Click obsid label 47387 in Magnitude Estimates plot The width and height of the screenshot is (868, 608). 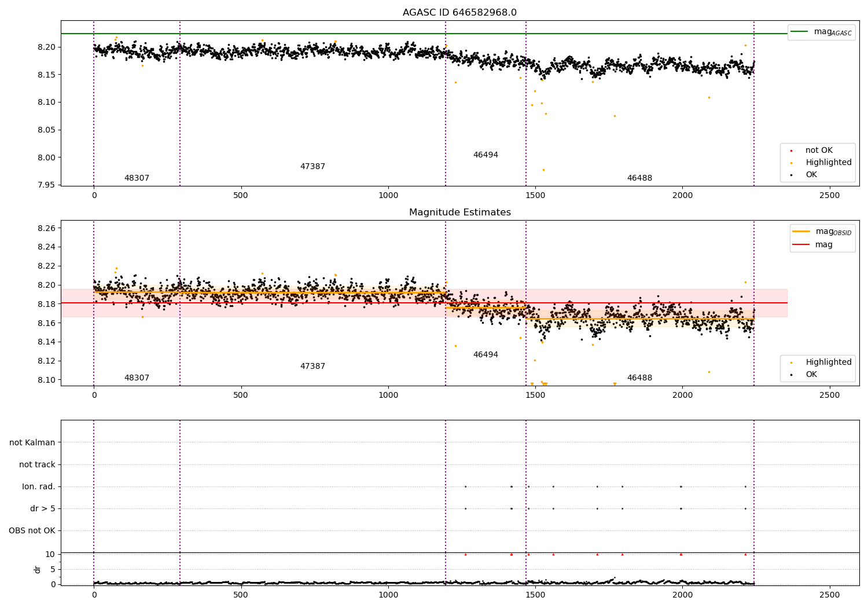click(x=312, y=367)
